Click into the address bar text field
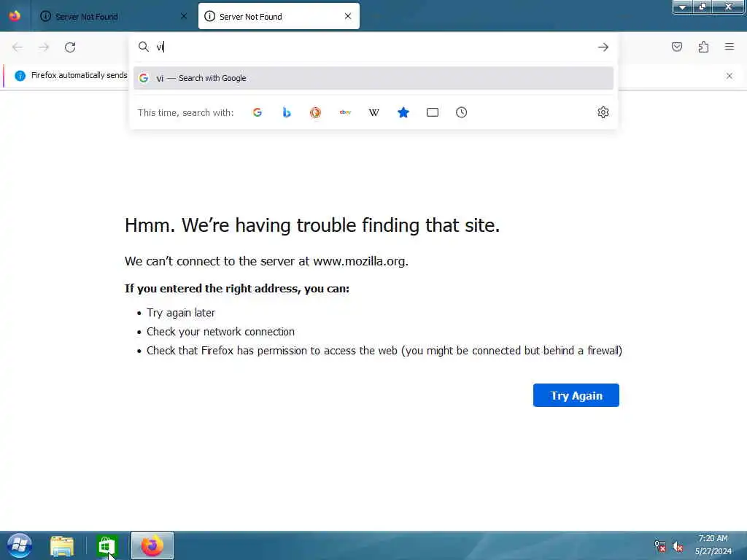 (x=374, y=47)
